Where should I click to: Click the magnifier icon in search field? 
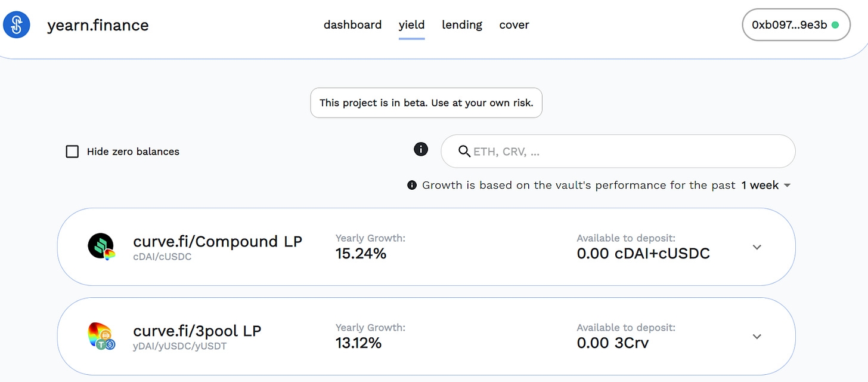click(x=464, y=151)
